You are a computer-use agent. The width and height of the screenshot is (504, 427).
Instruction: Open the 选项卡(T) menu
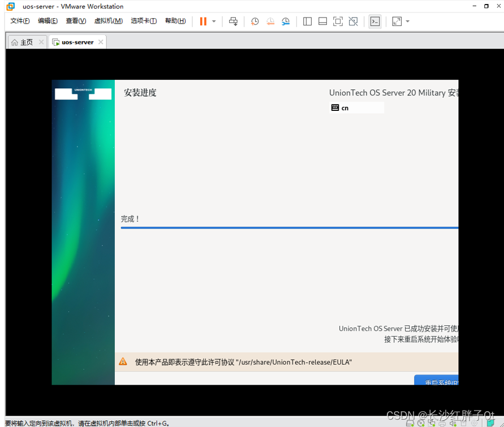point(144,21)
